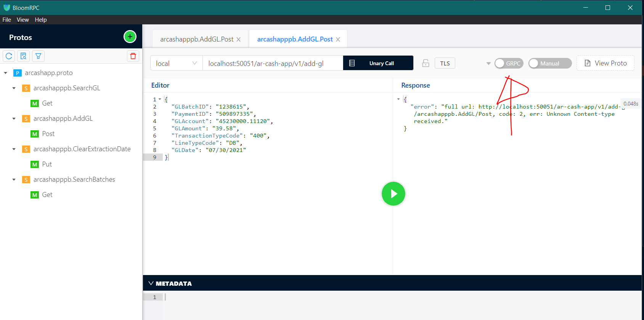Collapse the arcashapppb.SearchBatches service arrow

14,179
